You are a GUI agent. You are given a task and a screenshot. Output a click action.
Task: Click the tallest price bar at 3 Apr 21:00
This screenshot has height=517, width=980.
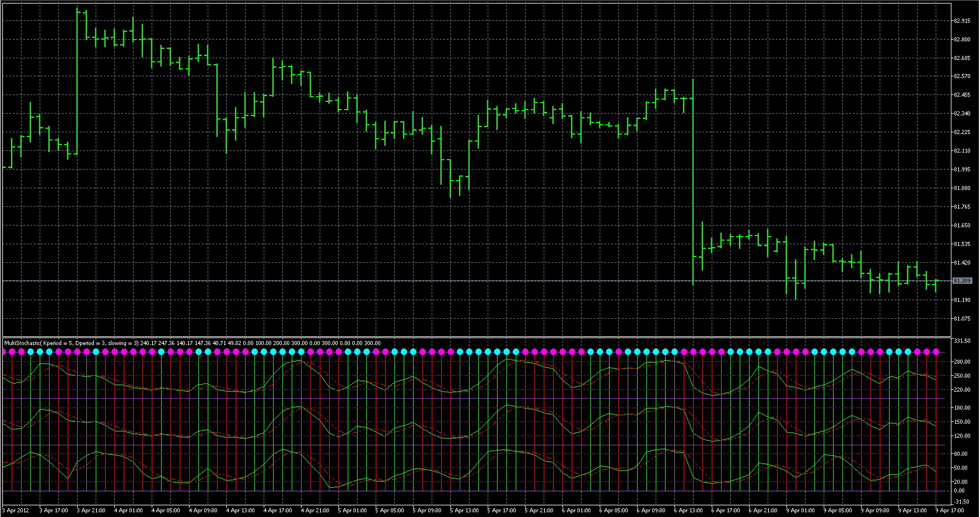pos(77,82)
